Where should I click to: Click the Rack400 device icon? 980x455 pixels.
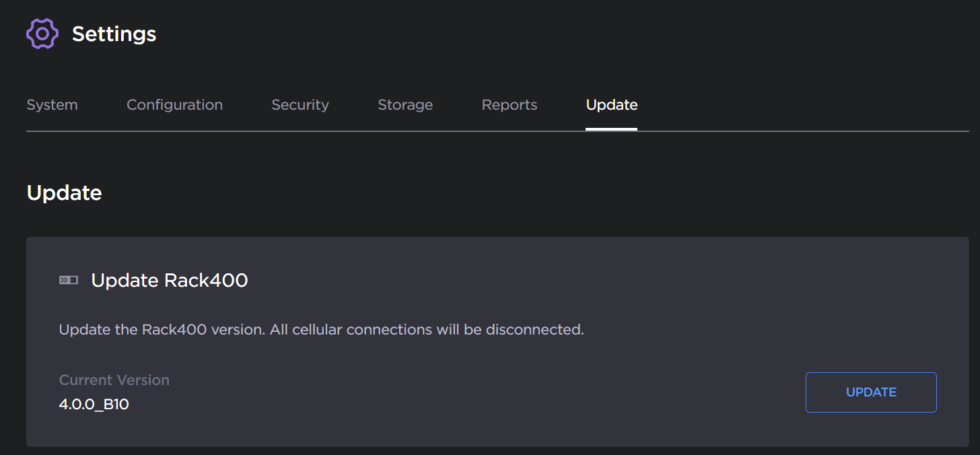click(x=68, y=279)
